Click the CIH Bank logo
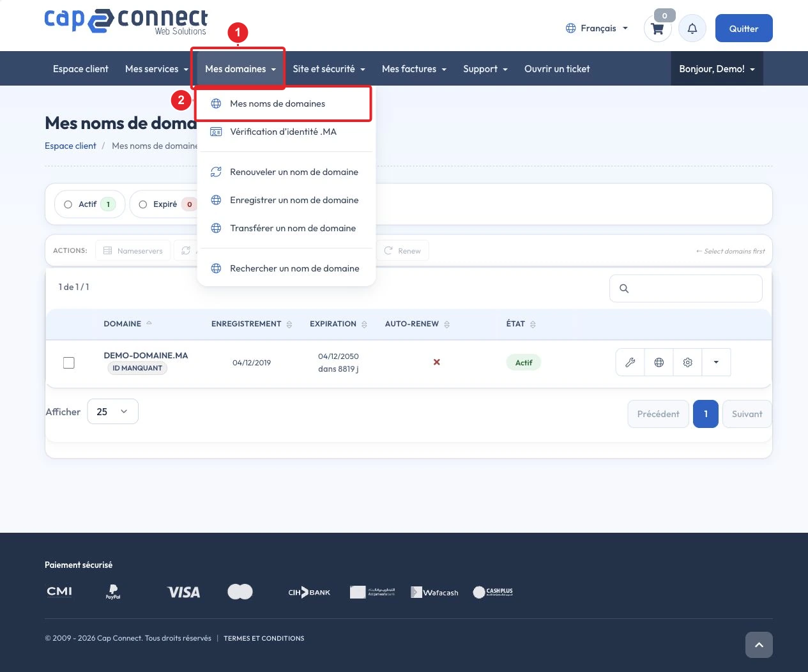 click(309, 592)
